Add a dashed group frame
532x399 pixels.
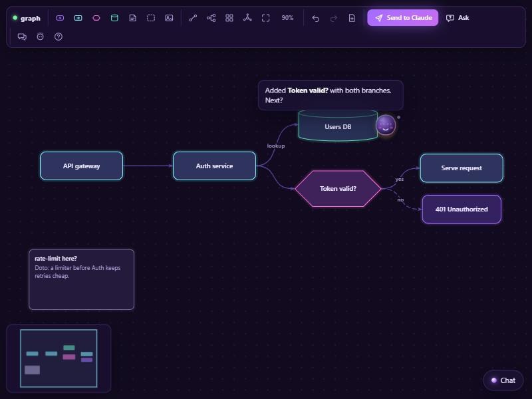tap(151, 18)
